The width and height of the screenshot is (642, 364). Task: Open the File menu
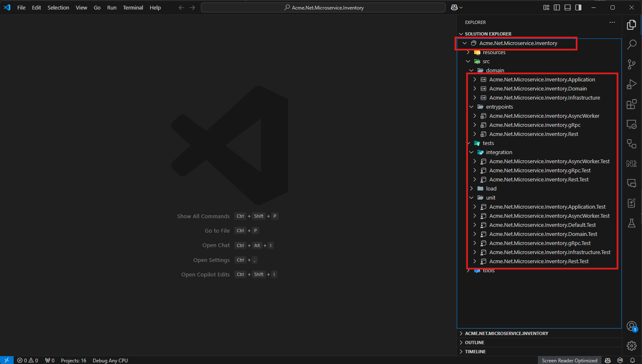point(21,7)
